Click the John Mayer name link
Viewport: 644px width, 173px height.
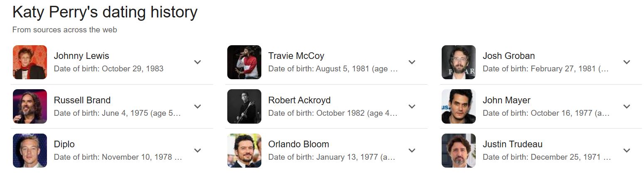[x=506, y=100]
